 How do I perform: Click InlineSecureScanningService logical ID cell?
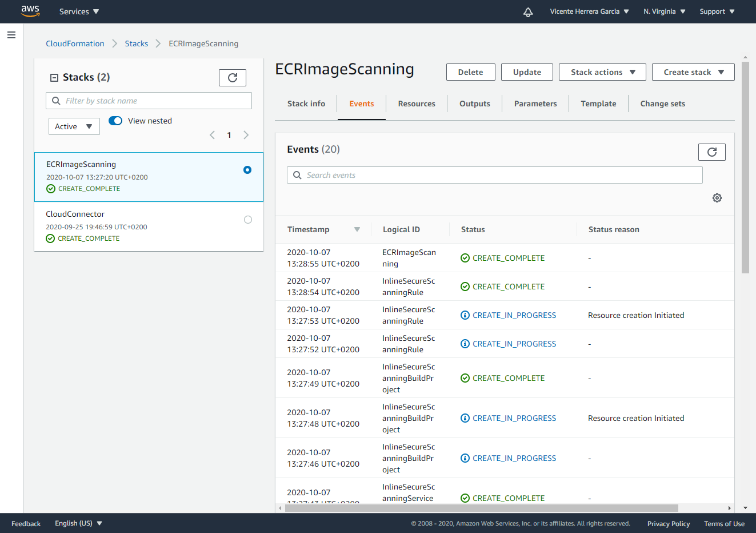coord(409,492)
